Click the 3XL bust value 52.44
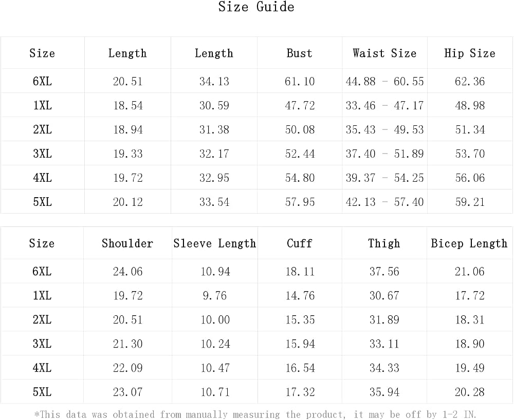The image size is (514, 420). pos(300,154)
